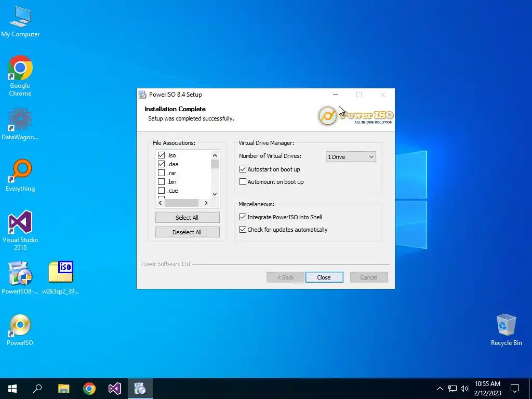Screen dimensions: 532x399
Task: Activate PowerISO Setup taskbar button
Action: click(x=140, y=389)
